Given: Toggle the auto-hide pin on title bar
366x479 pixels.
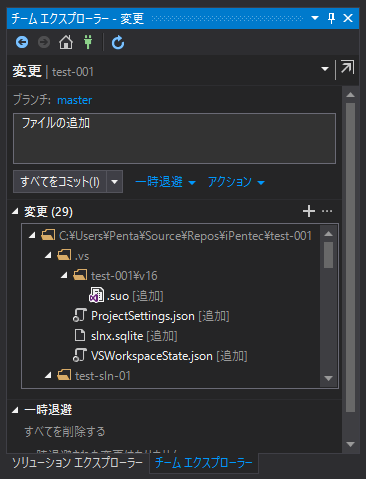Looking at the screenshot, I should click(331, 18).
